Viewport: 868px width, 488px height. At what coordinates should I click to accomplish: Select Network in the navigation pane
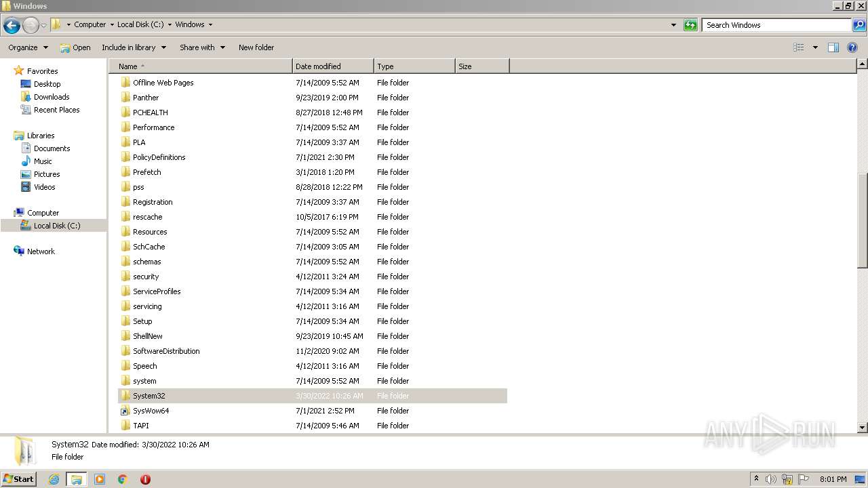[x=41, y=251]
